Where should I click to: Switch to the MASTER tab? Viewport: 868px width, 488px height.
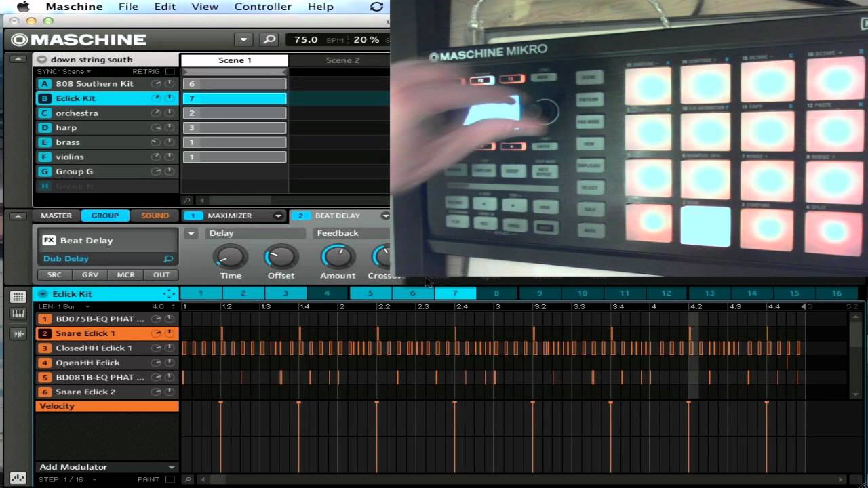(x=56, y=216)
